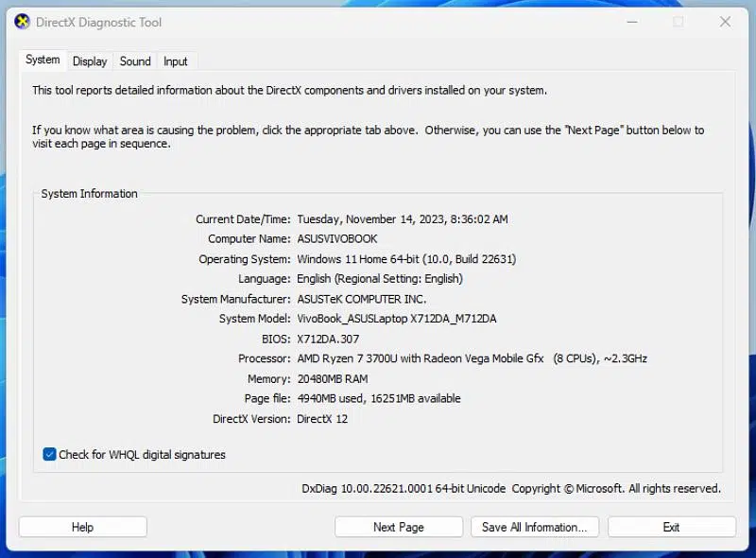Screen dimensions: 756x558
Task: Switch to the Display tab
Action: point(90,61)
